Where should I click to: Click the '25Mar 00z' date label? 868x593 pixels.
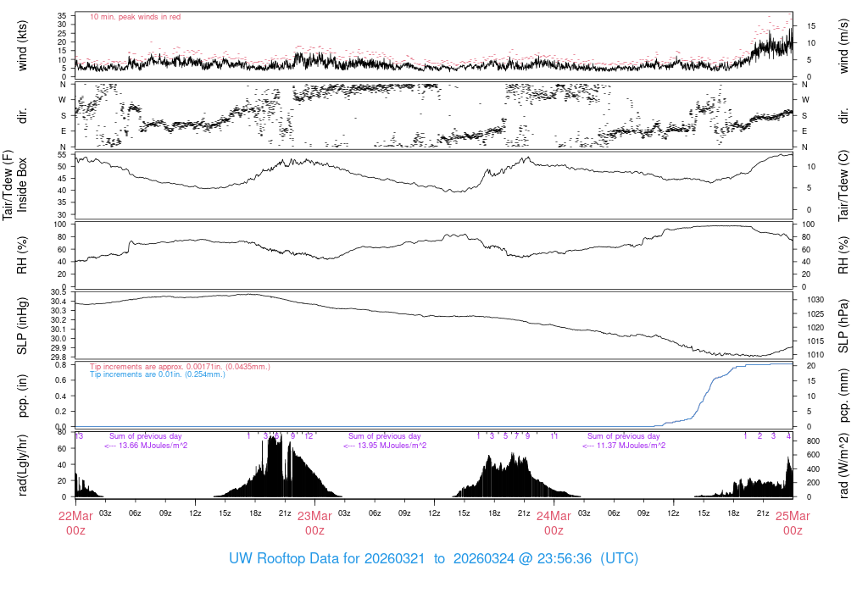[x=793, y=523]
